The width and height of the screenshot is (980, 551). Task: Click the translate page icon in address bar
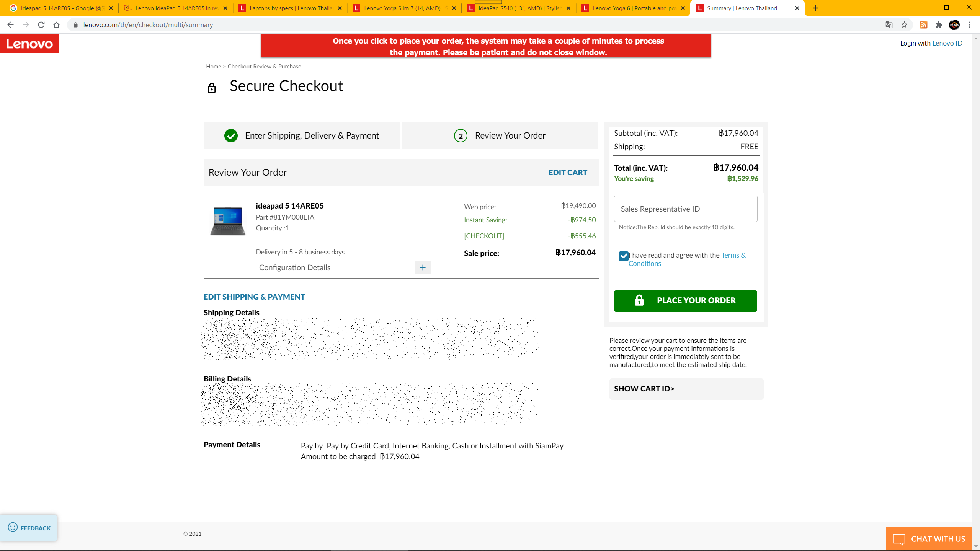coord(889,25)
